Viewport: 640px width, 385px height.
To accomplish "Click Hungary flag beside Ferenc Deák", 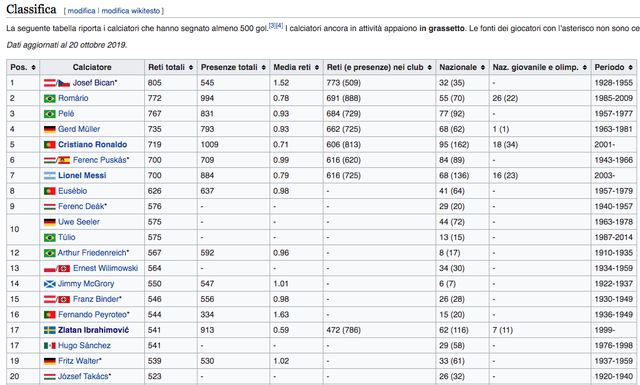I will tap(49, 207).
